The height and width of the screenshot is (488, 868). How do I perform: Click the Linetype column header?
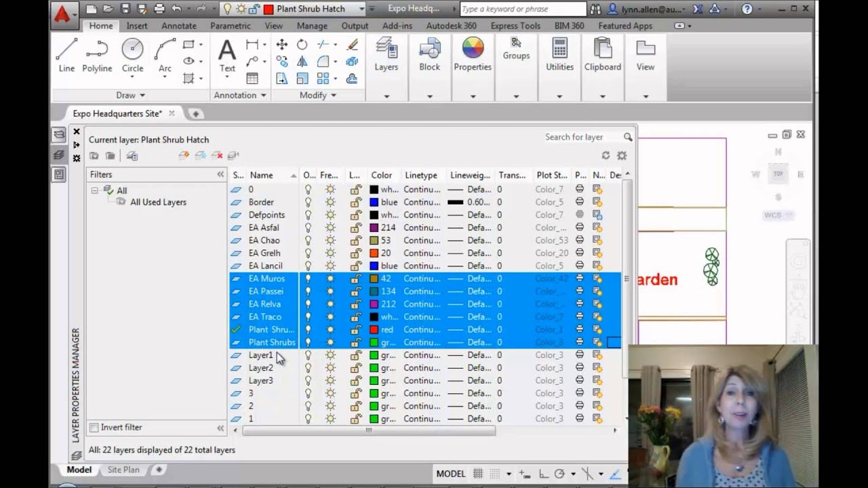pyautogui.click(x=421, y=175)
